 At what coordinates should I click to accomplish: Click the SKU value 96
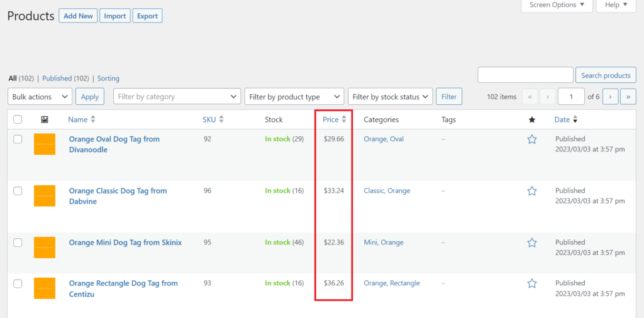tap(208, 191)
